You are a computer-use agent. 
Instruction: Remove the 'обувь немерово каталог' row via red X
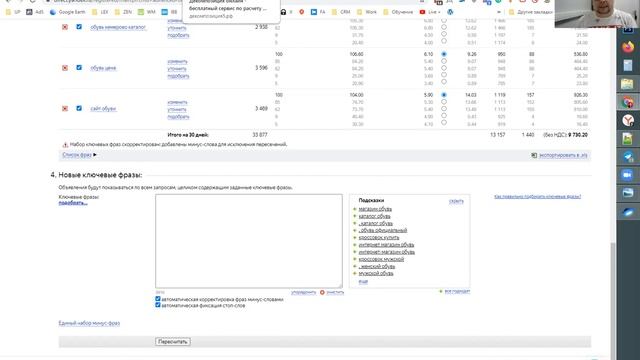pos(65,27)
